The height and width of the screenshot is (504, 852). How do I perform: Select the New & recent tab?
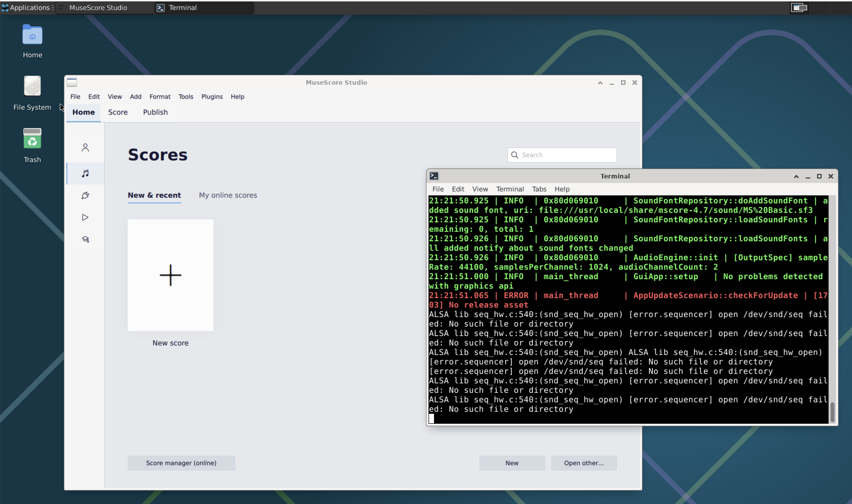pos(154,195)
